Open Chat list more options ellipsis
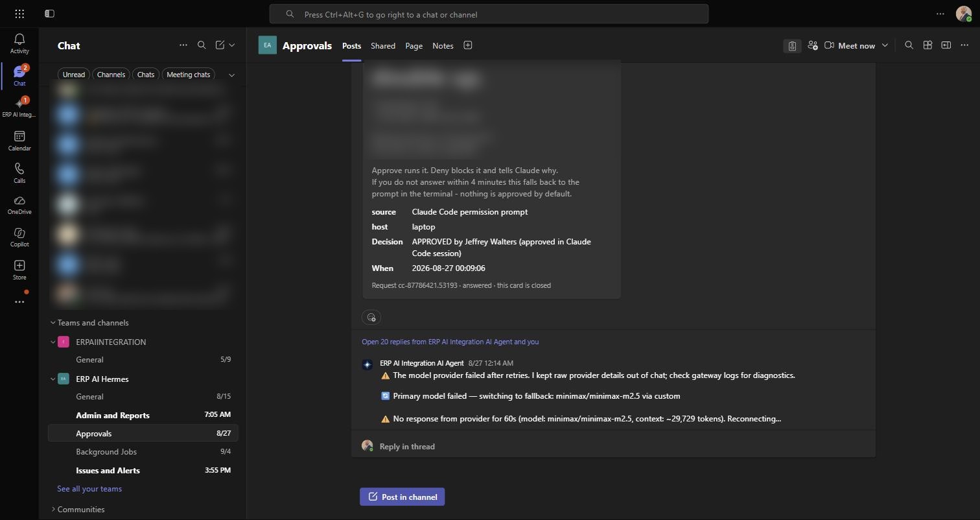 pyautogui.click(x=183, y=45)
